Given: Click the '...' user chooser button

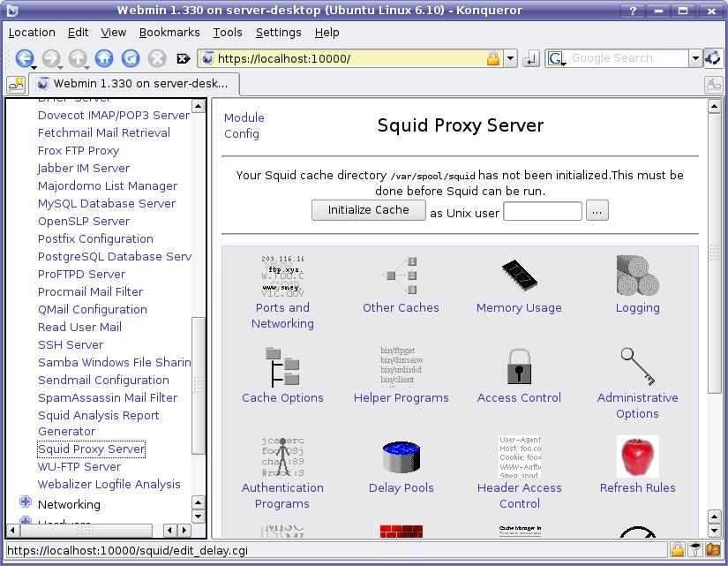Looking at the screenshot, I should point(597,211).
